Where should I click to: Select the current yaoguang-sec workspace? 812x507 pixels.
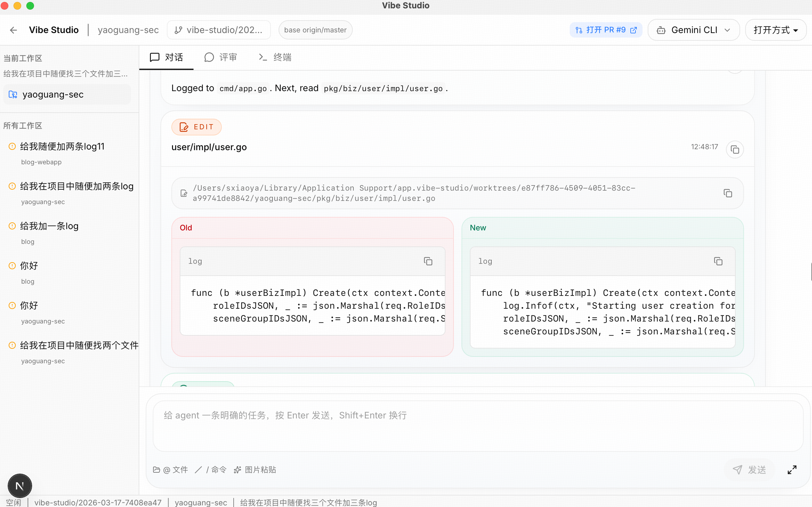coord(67,95)
